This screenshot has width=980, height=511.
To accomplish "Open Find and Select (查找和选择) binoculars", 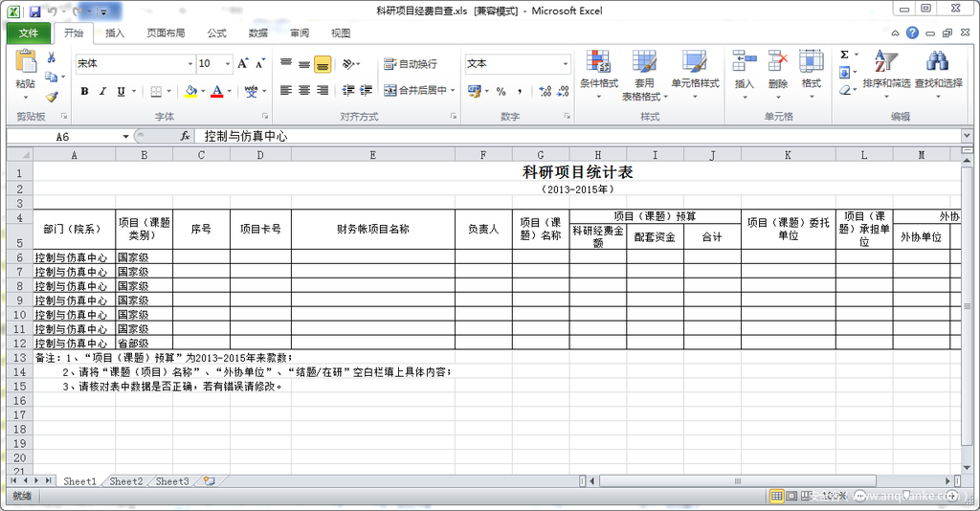I will 937,69.
